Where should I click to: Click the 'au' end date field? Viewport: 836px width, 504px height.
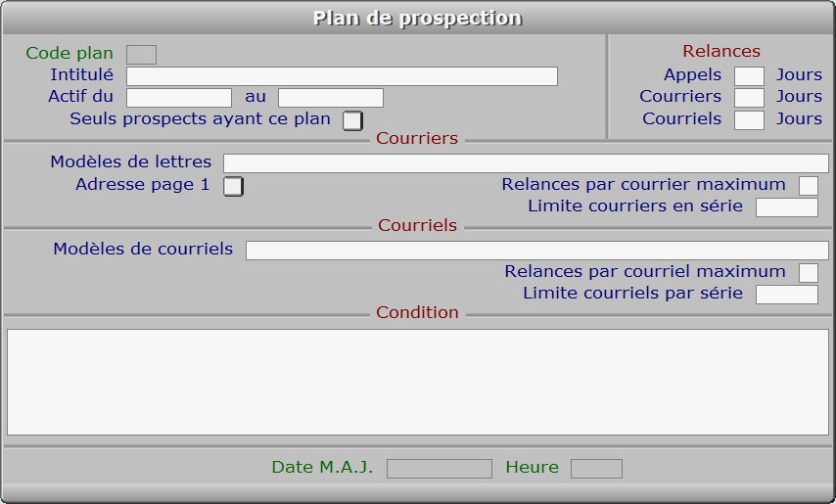(331, 98)
